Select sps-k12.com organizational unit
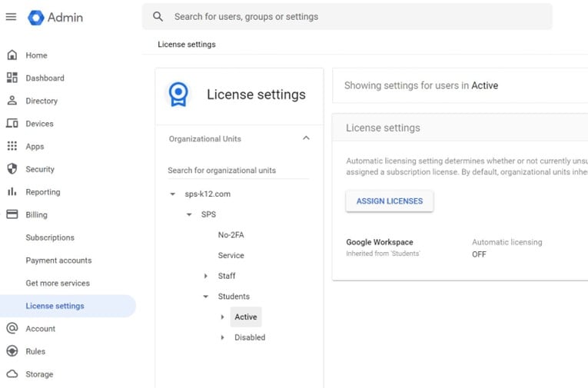 click(208, 194)
